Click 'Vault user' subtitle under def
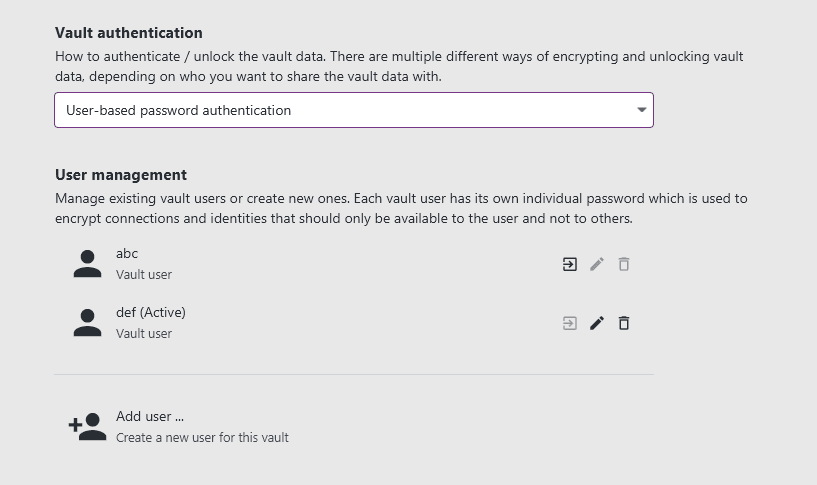The image size is (817, 485). pos(144,334)
